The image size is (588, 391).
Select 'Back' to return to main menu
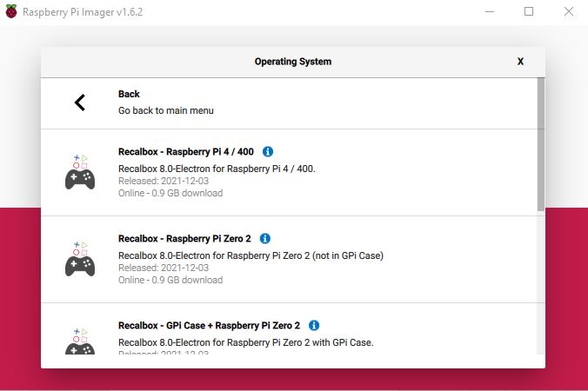(289, 103)
